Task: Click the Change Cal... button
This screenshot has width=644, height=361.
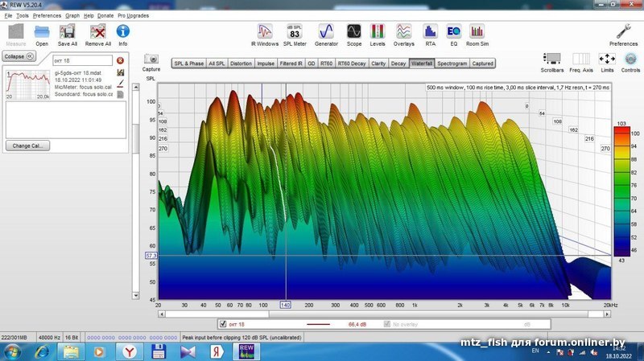Action: pyautogui.click(x=27, y=146)
